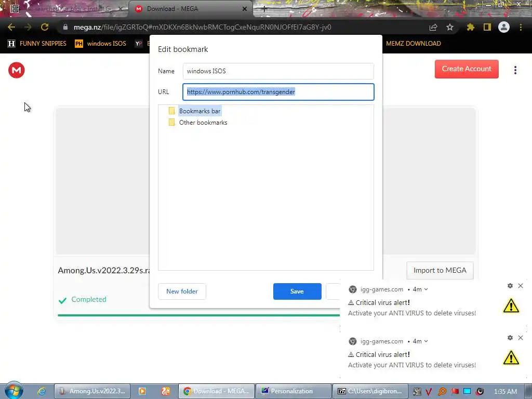Click the address bar URL
This screenshot has width=532, height=399.
(202, 27)
